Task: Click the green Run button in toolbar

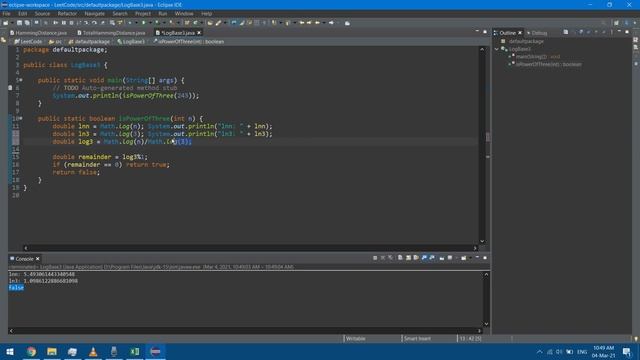Action: (143, 23)
